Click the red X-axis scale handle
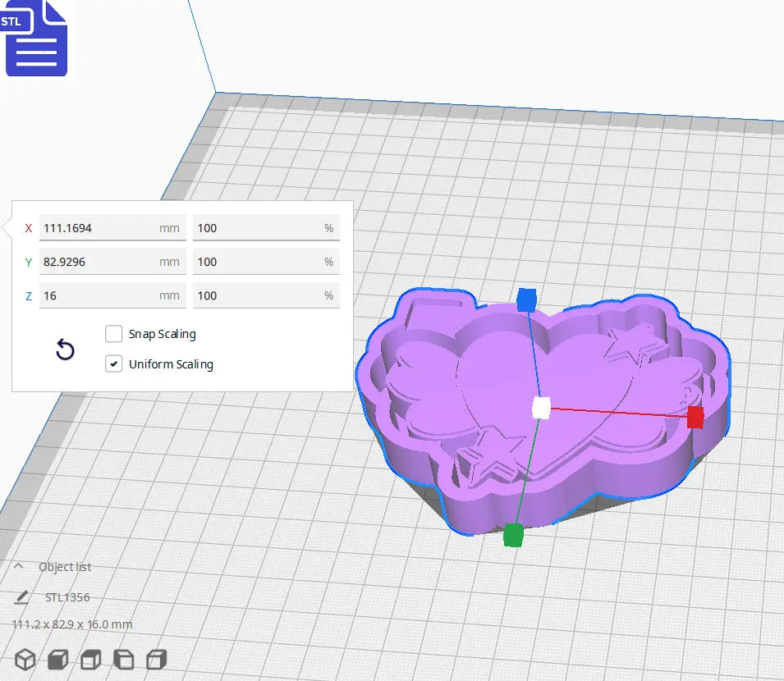The image size is (784, 681). 695,418
